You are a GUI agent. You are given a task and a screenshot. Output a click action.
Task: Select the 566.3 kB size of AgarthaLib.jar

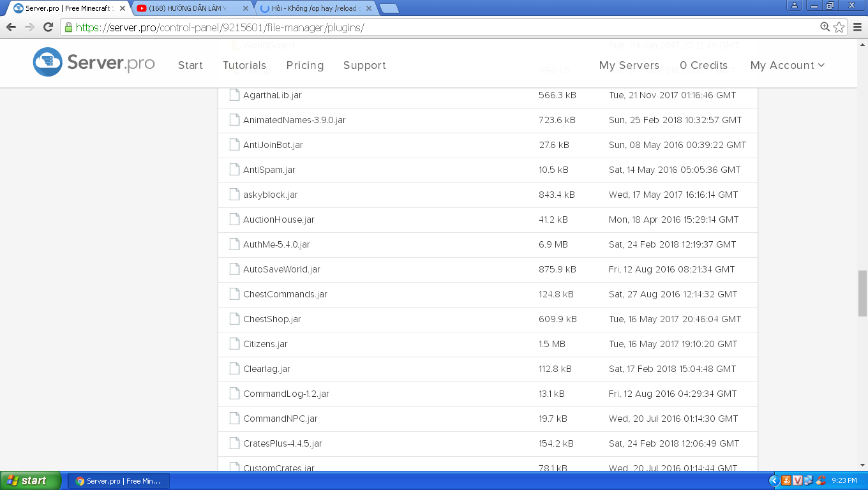point(557,95)
